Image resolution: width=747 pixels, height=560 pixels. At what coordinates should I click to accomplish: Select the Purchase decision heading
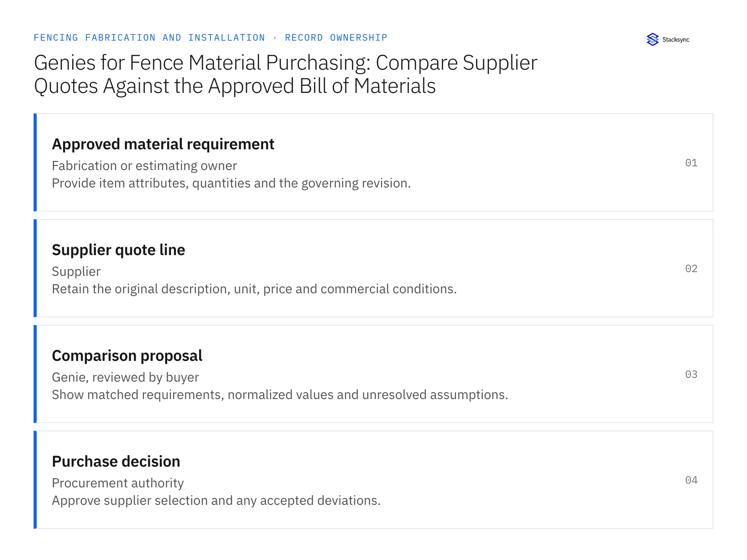(116, 462)
